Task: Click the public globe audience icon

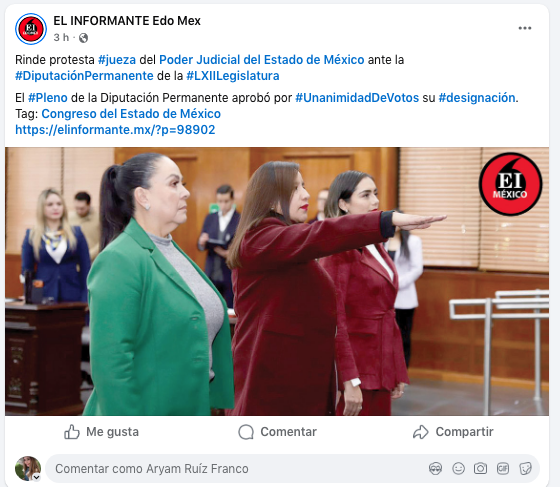Action: click(83, 38)
